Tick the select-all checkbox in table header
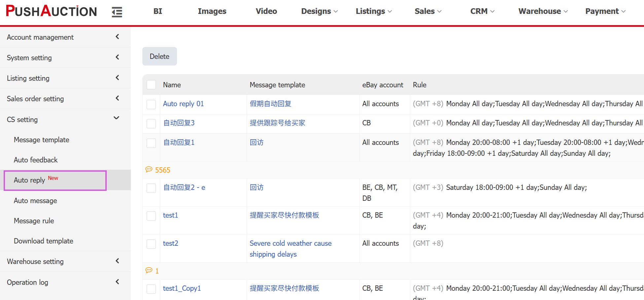This screenshot has width=644, height=300. (x=151, y=85)
